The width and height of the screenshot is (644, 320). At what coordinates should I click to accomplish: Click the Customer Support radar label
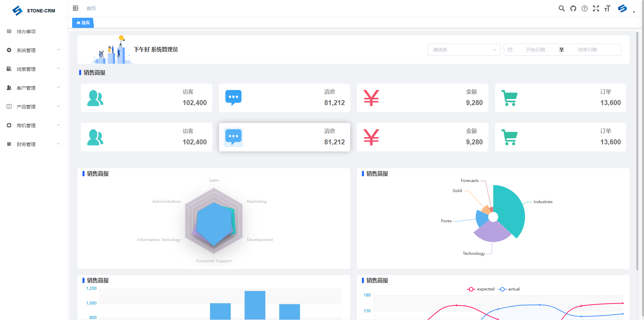(214, 261)
